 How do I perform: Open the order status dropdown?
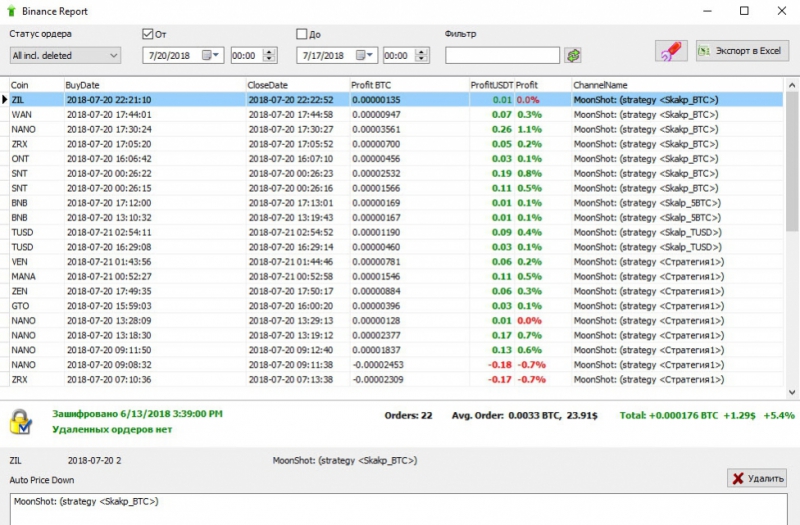coord(65,55)
